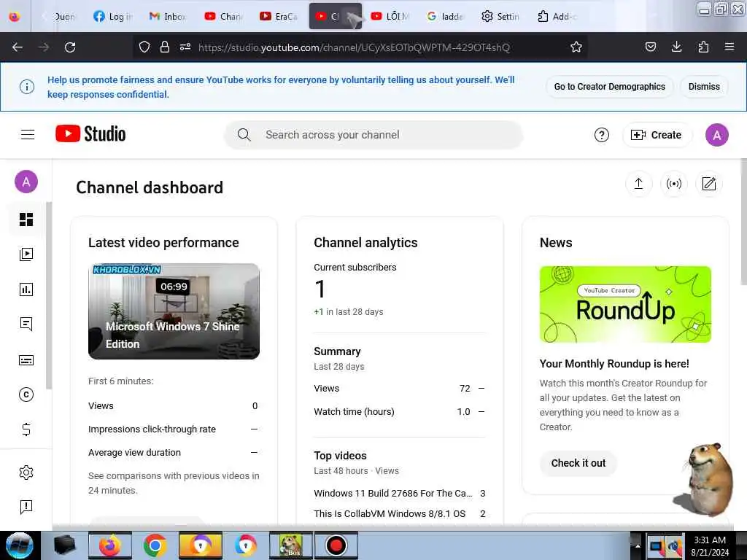Viewport: 747px width, 560px height.
Task: Click the search magnifier icon
Action: pos(244,135)
